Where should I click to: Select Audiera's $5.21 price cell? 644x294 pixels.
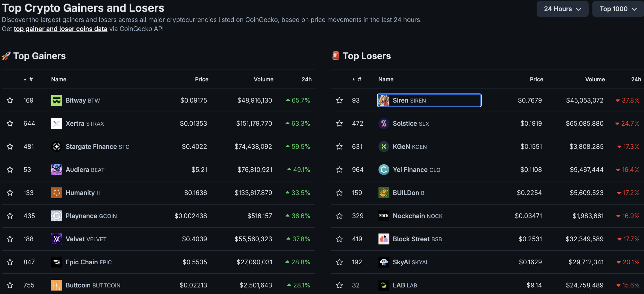[199, 170]
